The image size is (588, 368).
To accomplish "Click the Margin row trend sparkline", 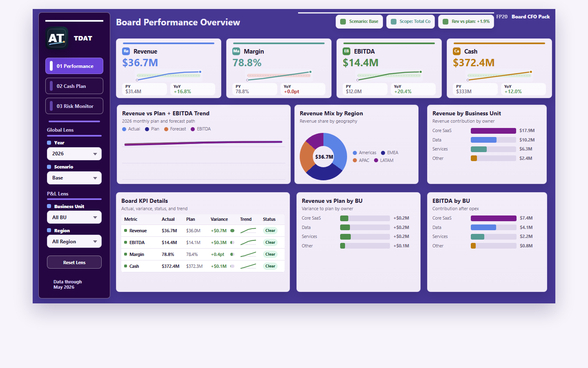I will pos(248,254).
